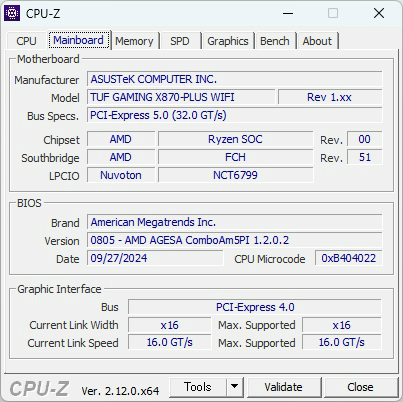Click the 0805 - AMD AGESA BIOS version field
This screenshot has width=403, height=402.
pos(235,240)
